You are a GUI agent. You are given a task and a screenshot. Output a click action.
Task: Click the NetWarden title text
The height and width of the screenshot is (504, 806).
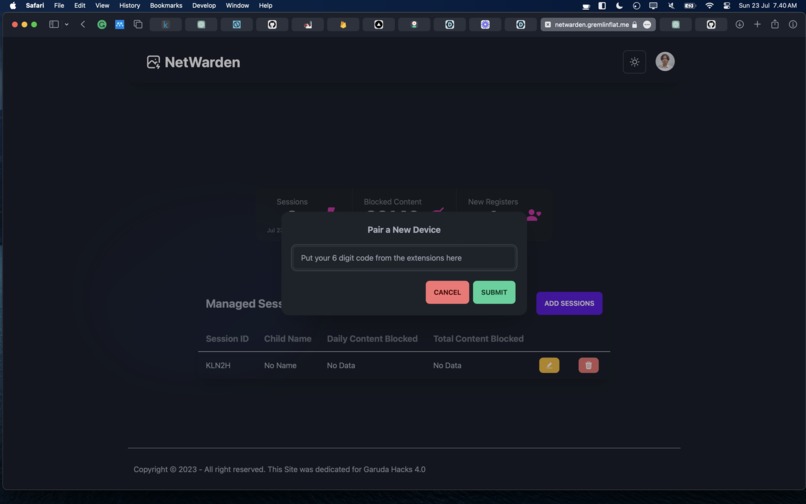click(x=202, y=62)
